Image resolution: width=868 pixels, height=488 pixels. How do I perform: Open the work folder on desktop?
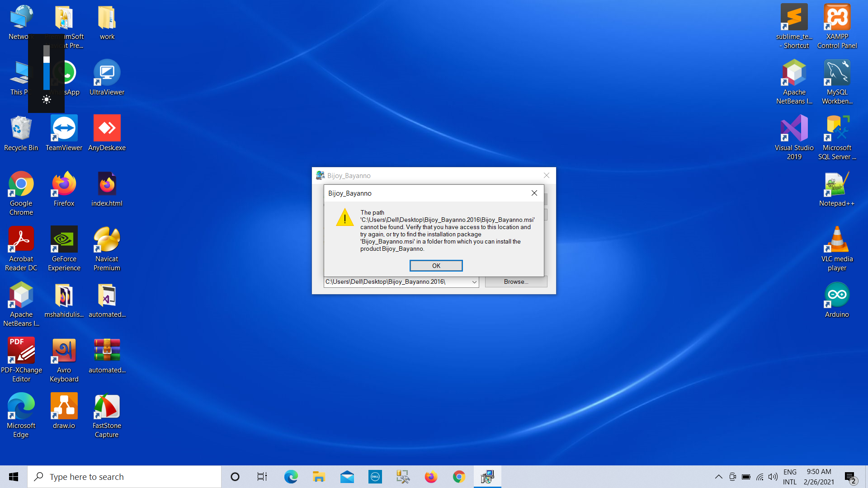click(x=107, y=23)
